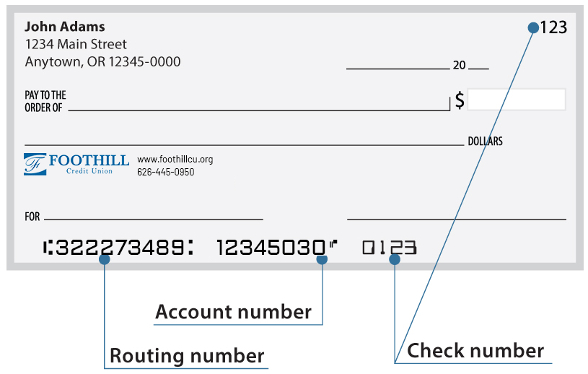
Task: Click the Routing number label
Action: coord(187,356)
